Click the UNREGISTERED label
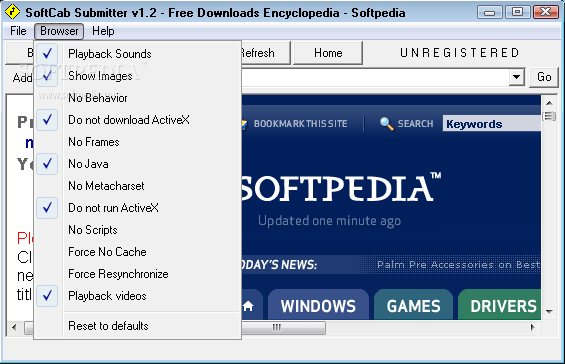 [459, 53]
